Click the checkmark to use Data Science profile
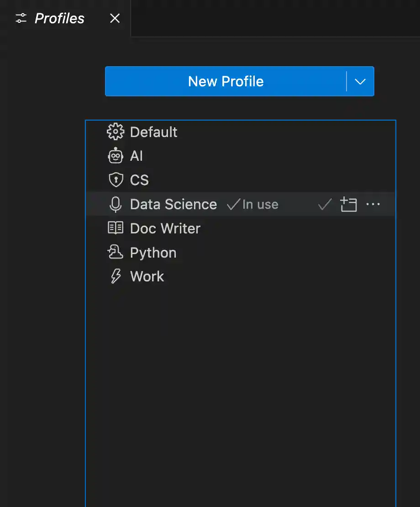Screen dimensions: 420x507 (x=324, y=204)
